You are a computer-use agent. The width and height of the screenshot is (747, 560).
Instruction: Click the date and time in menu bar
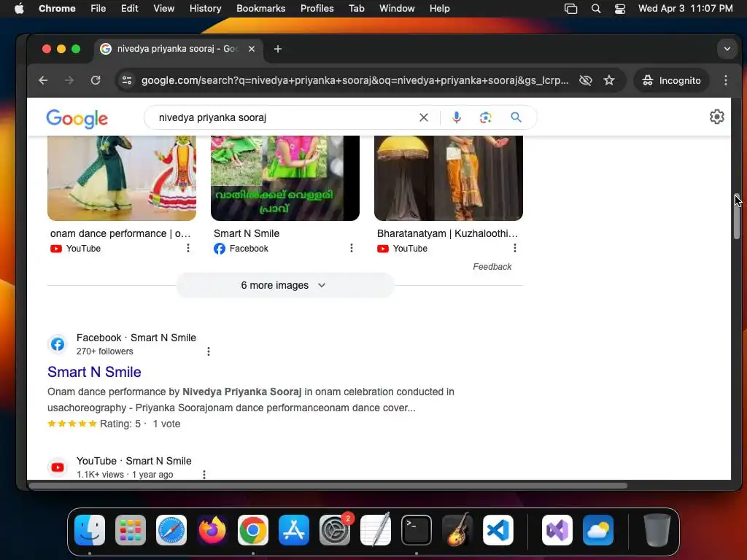(x=686, y=9)
